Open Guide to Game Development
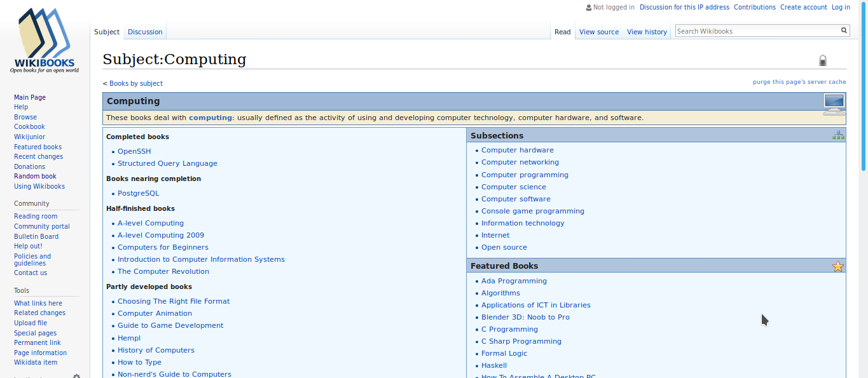 (170, 325)
